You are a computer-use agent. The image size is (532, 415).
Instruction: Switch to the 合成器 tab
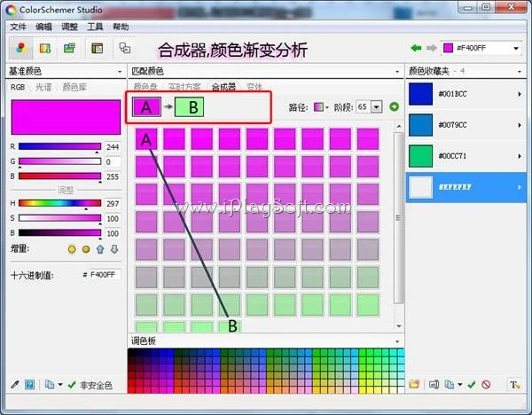(x=223, y=87)
